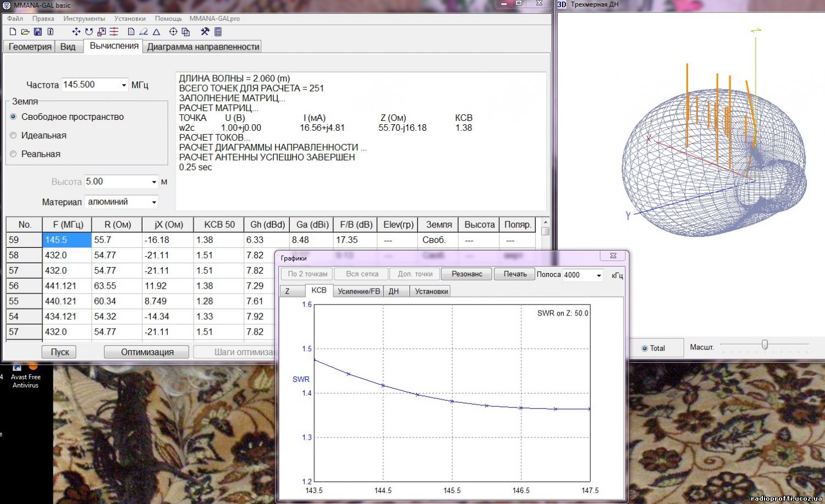Open the Частота frequency dropdown

pos(123,85)
